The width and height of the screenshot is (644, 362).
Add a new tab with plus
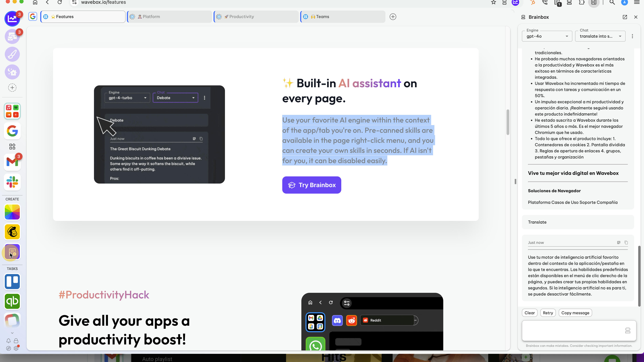tap(393, 17)
